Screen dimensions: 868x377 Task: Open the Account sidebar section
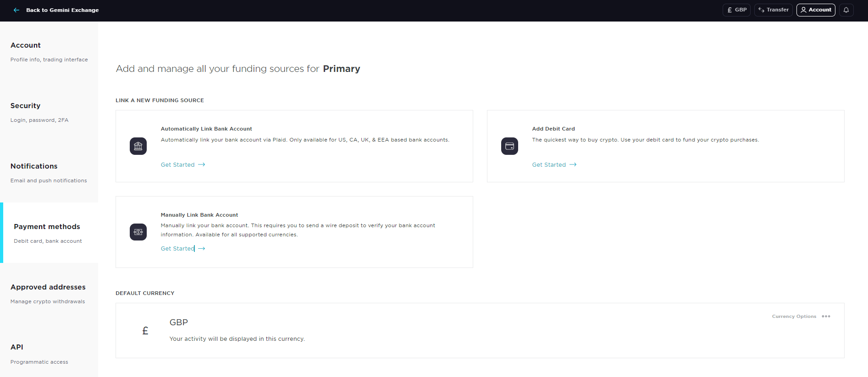[49, 52]
